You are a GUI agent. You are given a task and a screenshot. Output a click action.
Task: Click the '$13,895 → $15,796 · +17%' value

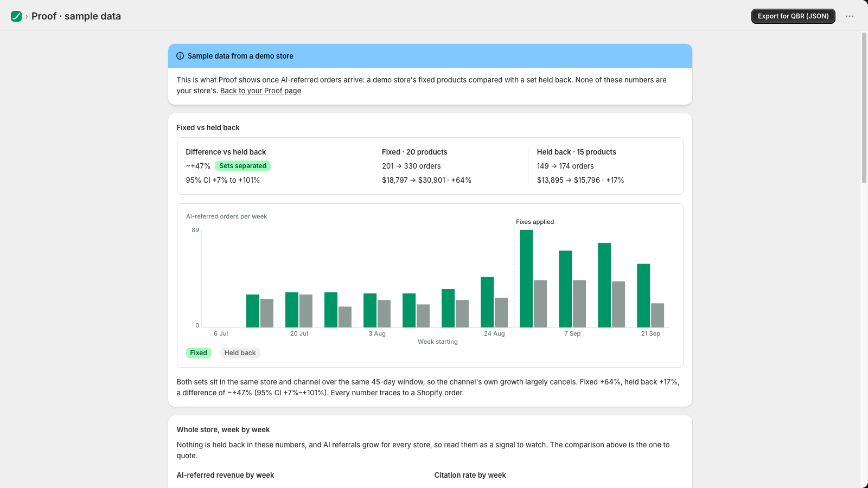click(x=580, y=180)
